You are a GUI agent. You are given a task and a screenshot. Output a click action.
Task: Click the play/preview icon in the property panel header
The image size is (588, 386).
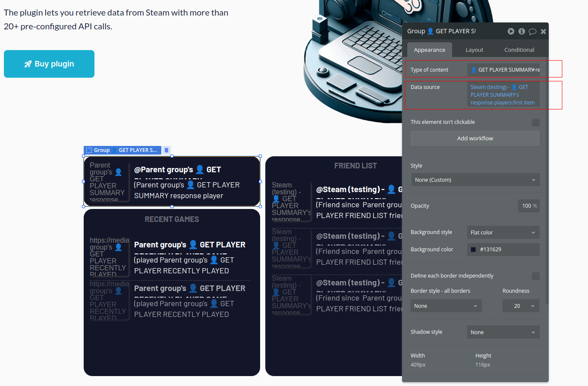click(x=511, y=31)
